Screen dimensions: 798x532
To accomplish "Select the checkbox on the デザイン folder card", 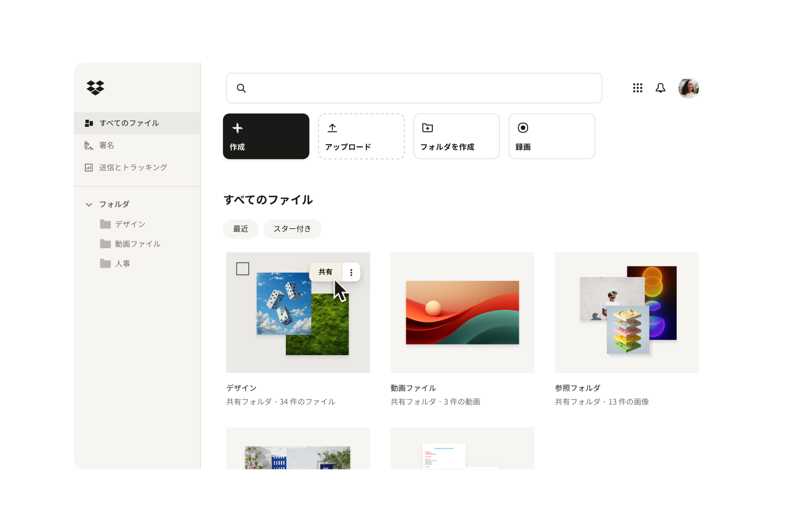I will coord(243,268).
